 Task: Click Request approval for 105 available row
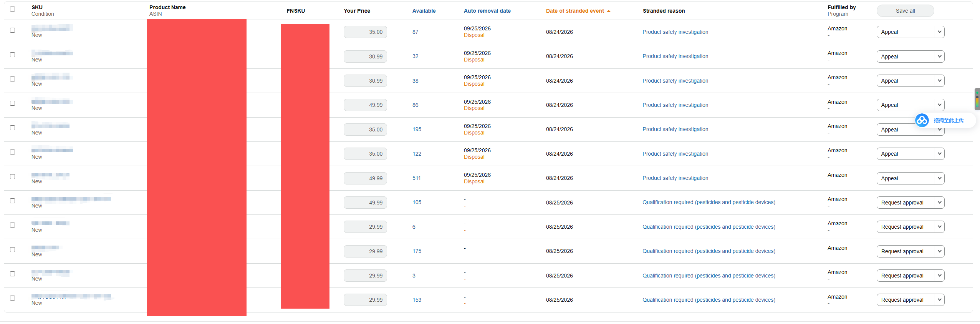(906, 203)
